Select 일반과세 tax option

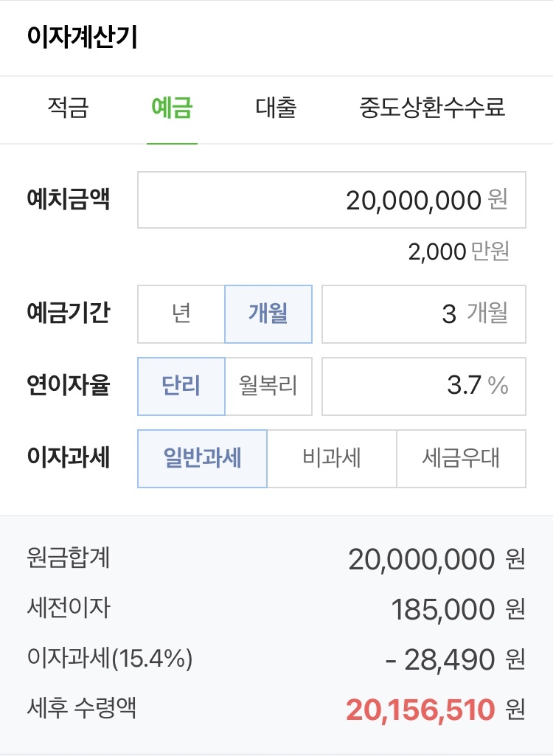(x=203, y=459)
